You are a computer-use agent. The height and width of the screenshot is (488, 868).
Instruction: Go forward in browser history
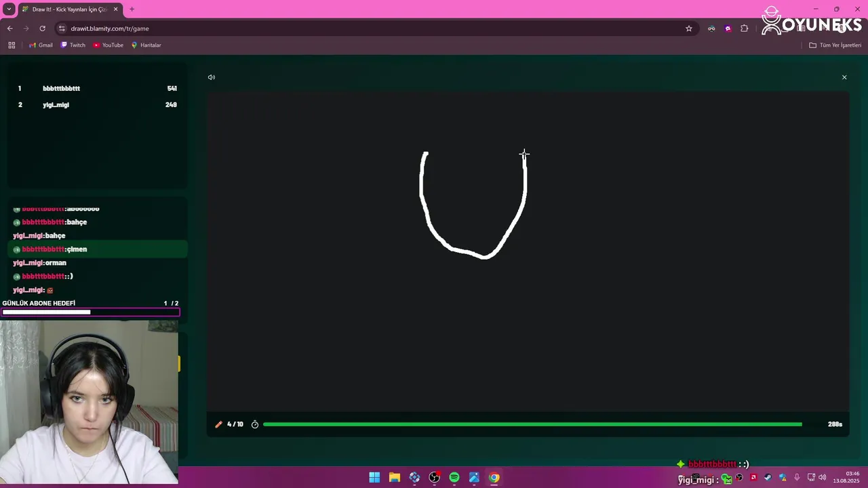pos(26,28)
